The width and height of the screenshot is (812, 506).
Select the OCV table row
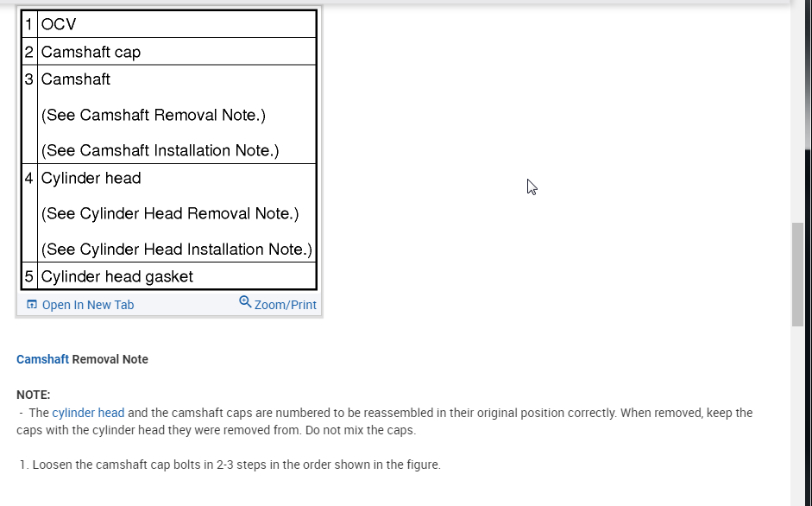tap(169, 24)
